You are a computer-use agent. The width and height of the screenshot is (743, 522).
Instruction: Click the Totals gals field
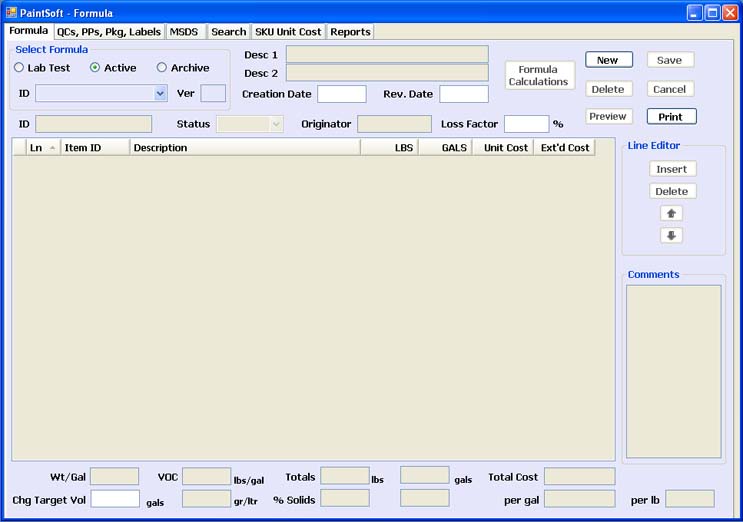pos(425,476)
